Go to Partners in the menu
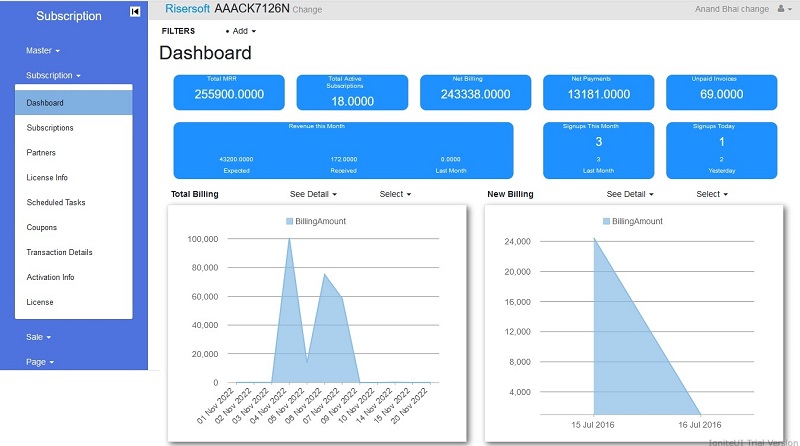 (41, 153)
